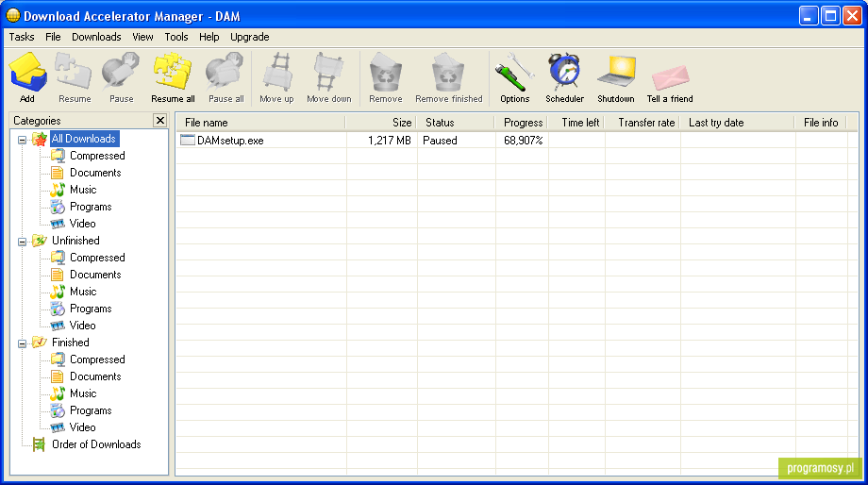Open the Help menu
868x485 pixels.
(209, 37)
